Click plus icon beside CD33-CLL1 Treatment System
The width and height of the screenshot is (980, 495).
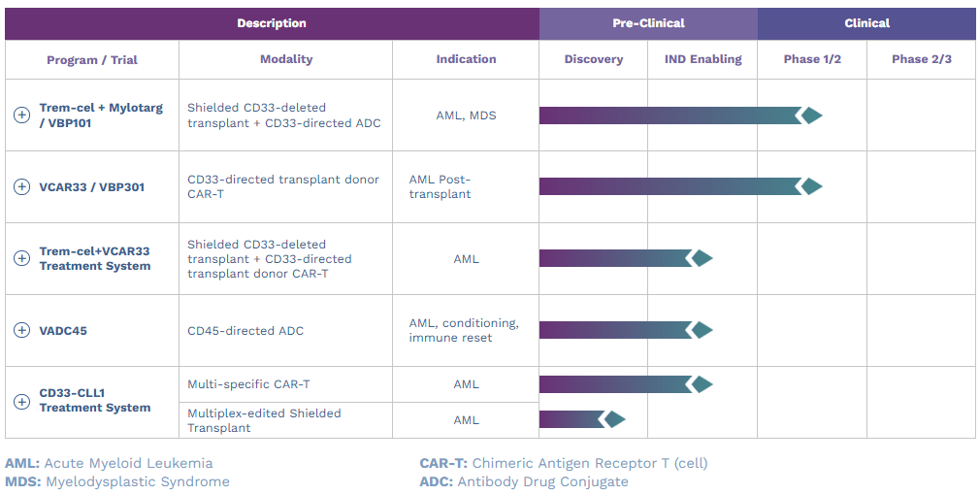click(x=21, y=401)
